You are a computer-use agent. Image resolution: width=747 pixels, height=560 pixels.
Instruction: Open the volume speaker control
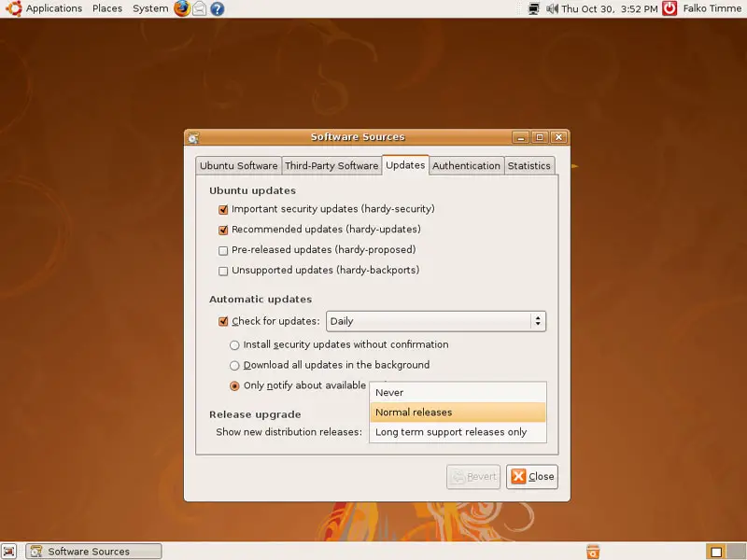point(552,8)
